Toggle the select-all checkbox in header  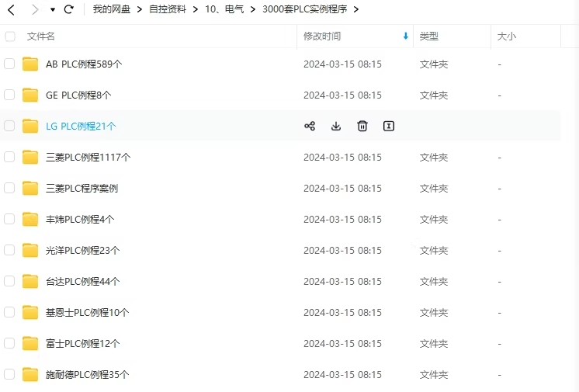pos(10,36)
